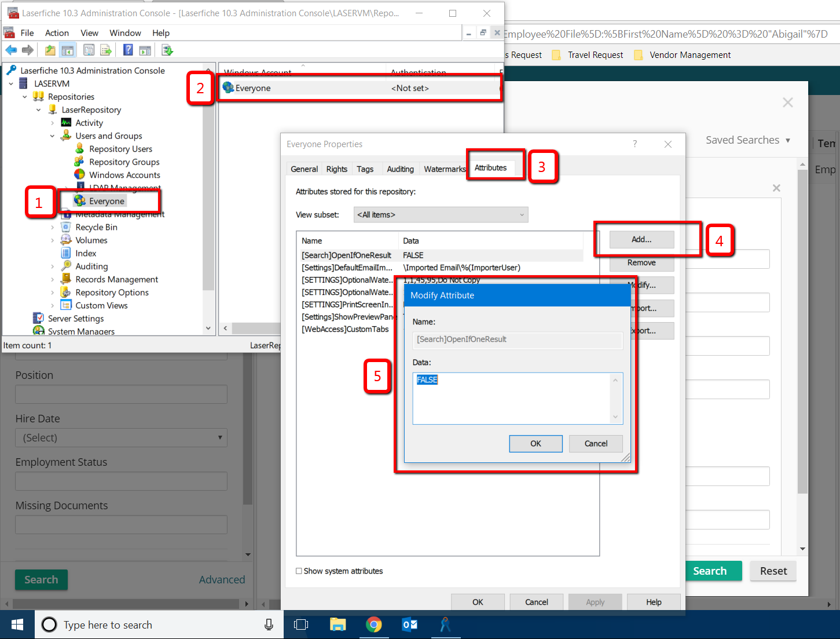Open the Action menu
Image resolution: width=840 pixels, height=639 pixels.
click(x=57, y=33)
